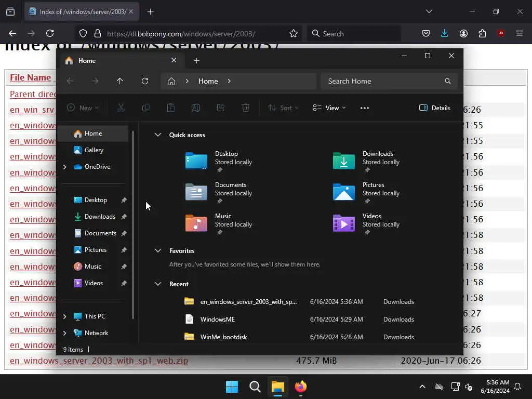Open the Desktop folder in Quick access

coord(220,162)
